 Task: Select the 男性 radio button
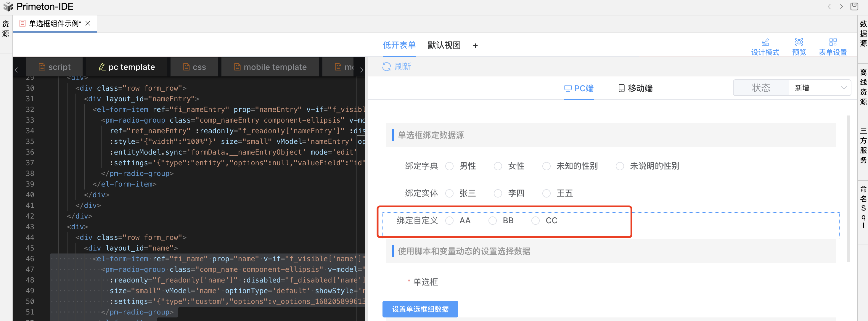pyautogui.click(x=449, y=166)
